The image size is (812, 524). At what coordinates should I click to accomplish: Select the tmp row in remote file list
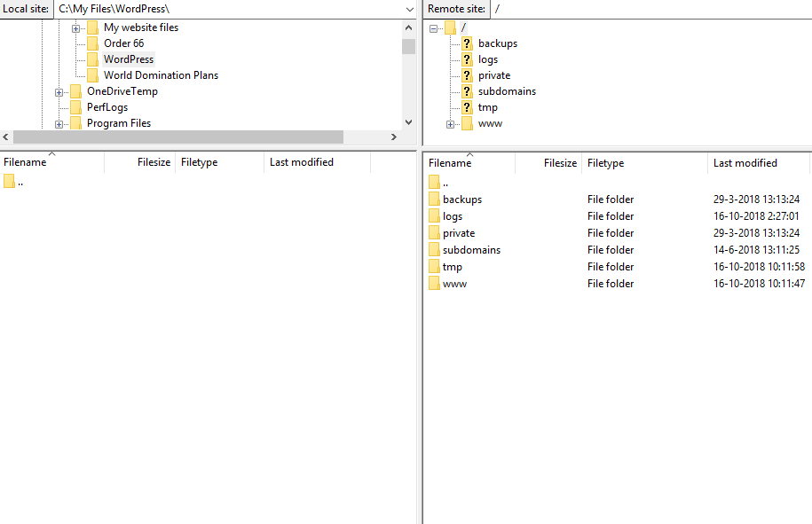618,266
